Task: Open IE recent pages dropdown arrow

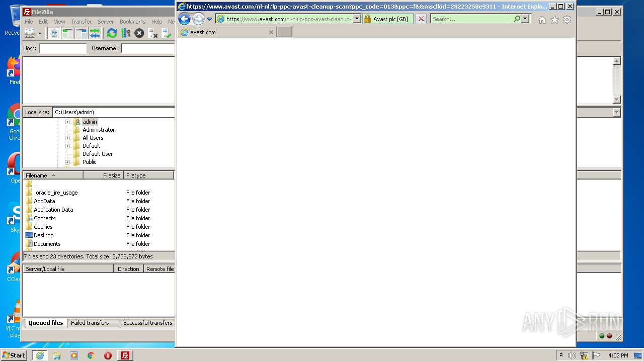Action: pyautogui.click(x=209, y=19)
